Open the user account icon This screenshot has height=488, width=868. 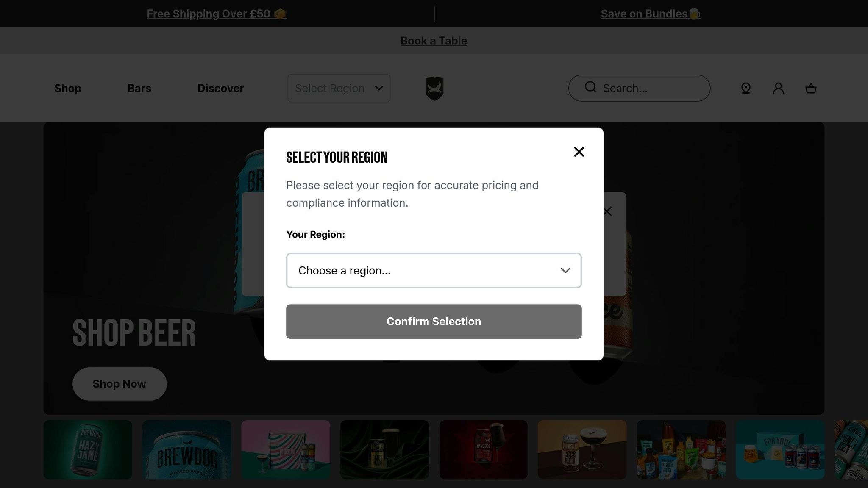click(x=778, y=88)
